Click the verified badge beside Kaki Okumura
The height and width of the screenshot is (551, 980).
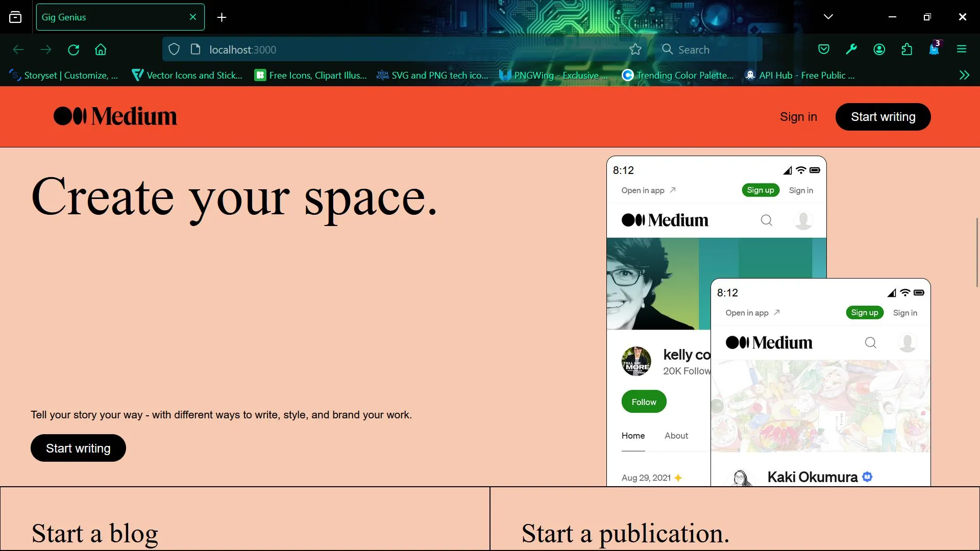(x=867, y=477)
